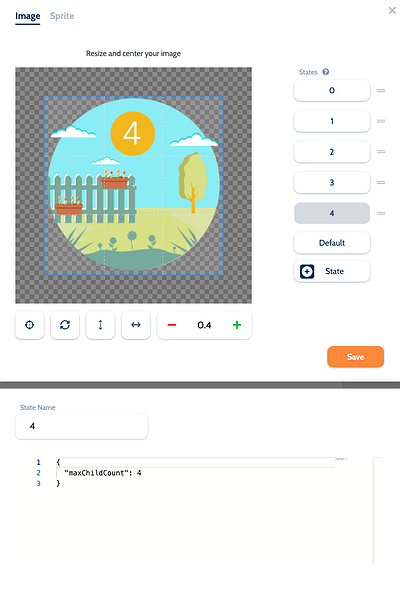Select state 1 in States list
The image size is (400, 590).
point(332,121)
